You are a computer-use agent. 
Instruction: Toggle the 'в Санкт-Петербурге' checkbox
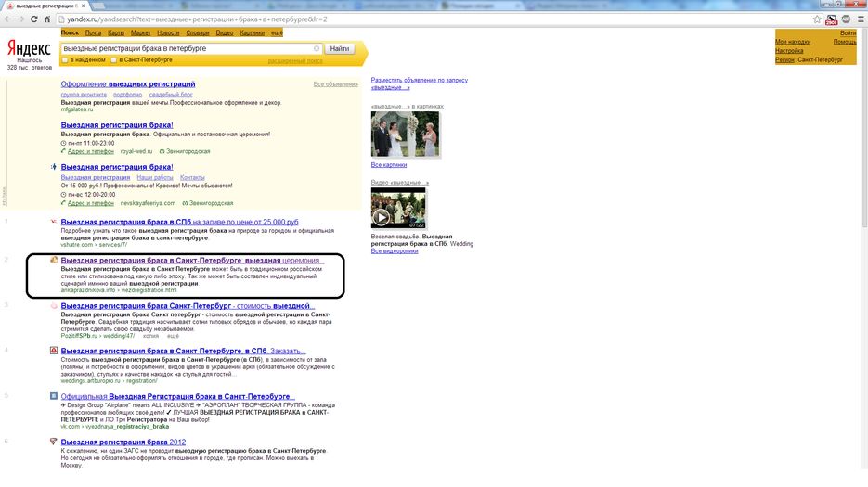click(x=113, y=59)
